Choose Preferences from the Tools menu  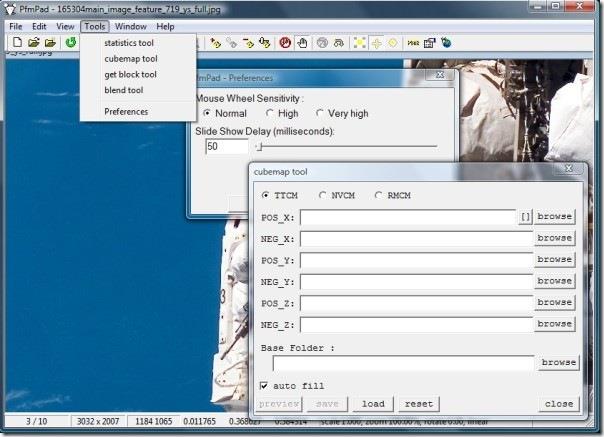(x=126, y=111)
